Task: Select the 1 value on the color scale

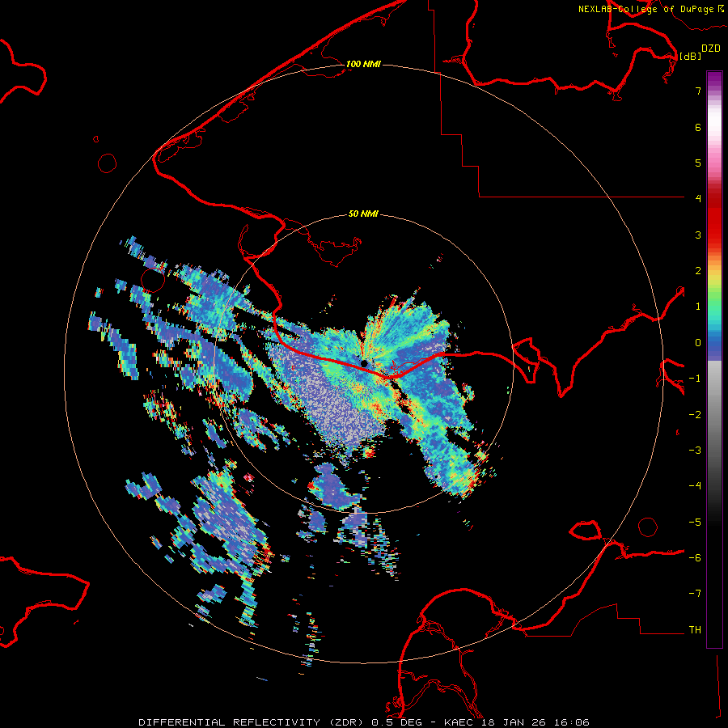Action: 698,307
